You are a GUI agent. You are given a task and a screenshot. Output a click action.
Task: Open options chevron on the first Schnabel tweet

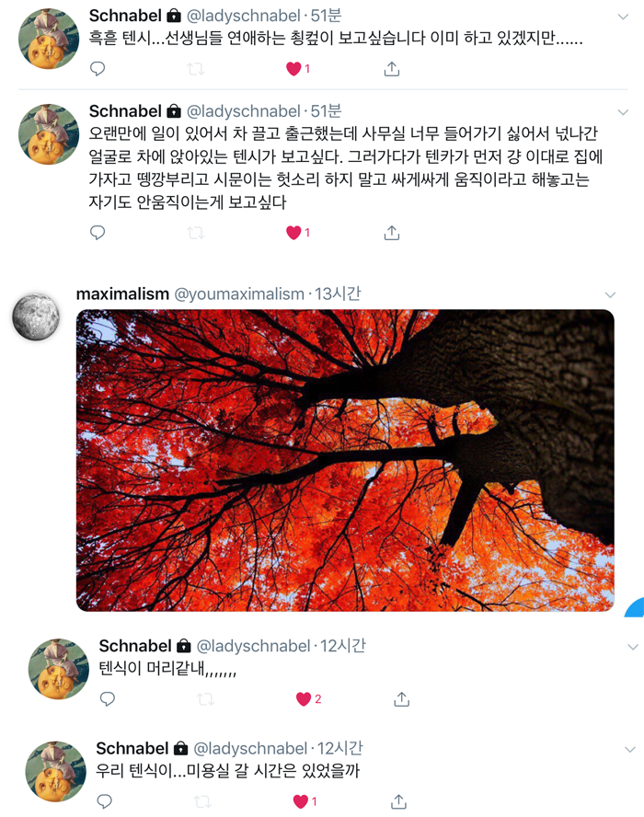click(x=623, y=17)
